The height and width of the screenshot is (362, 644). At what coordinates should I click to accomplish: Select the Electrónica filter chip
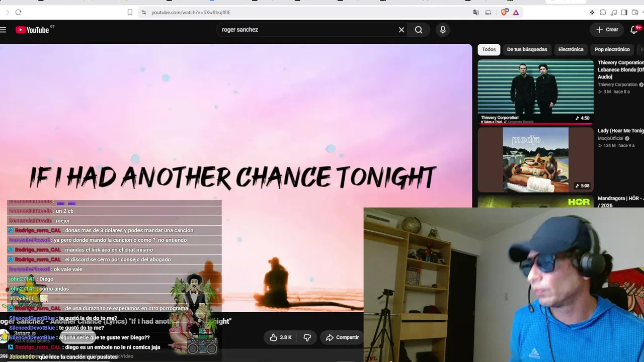point(571,49)
